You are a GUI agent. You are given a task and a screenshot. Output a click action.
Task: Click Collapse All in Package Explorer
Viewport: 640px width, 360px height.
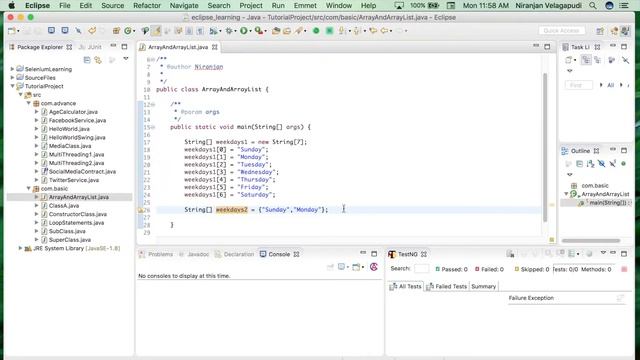[x=87, y=60]
